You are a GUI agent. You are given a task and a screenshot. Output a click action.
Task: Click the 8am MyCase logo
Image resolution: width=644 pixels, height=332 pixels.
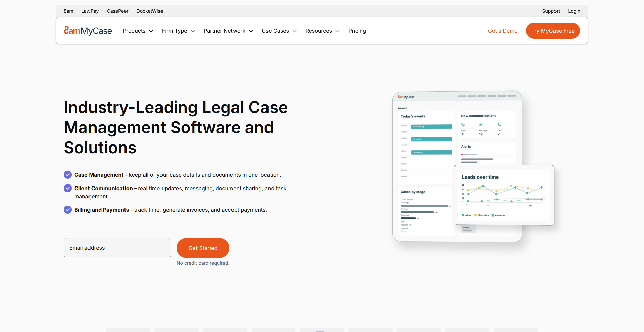click(x=88, y=31)
